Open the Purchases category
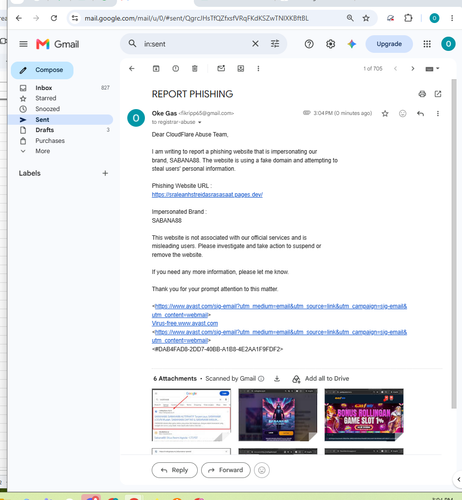Image resolution: width=462 pixels, height=500 pixels. 61,141
